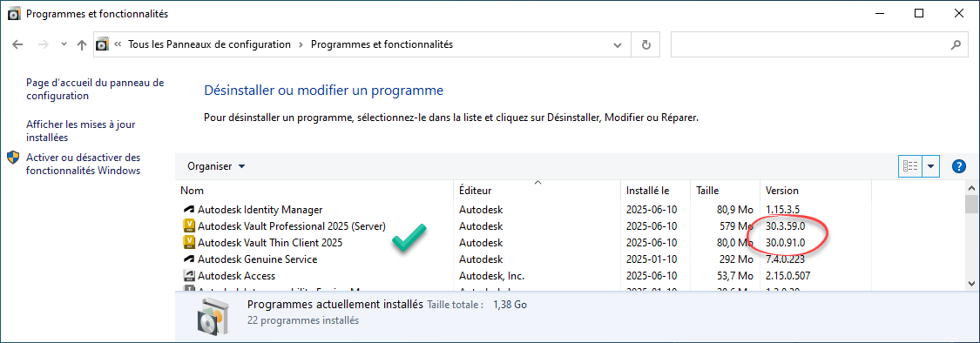Image resolution: width=980 pixels, height=343 pixels.
Task: Open 'Activer ou désactiver des fonctionnalités Windows'
Action: click(83, 164)
